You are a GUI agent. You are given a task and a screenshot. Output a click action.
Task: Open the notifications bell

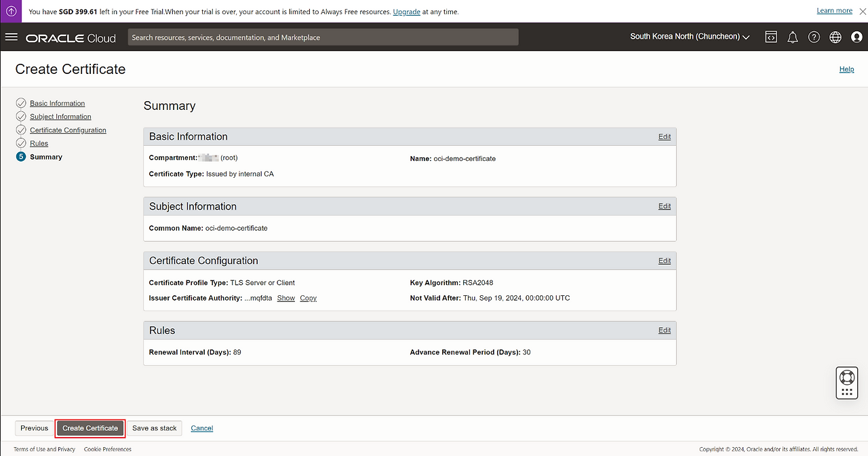(792, 37)
